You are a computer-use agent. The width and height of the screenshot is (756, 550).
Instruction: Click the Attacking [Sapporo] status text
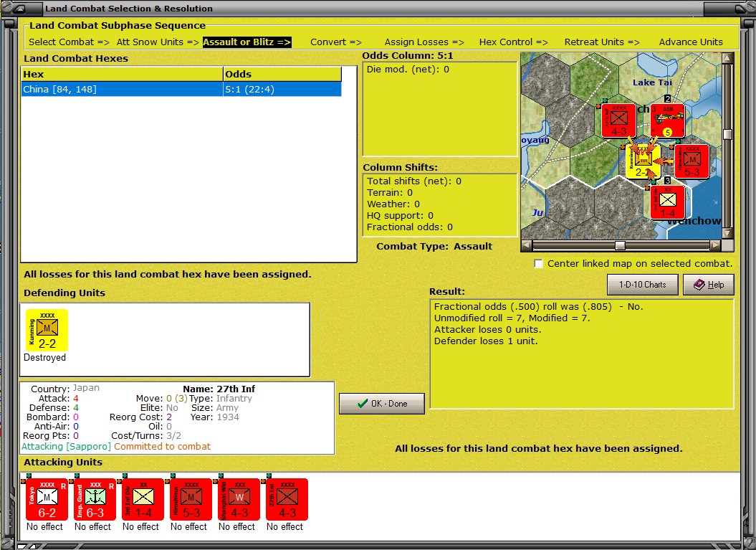point(66,446)
